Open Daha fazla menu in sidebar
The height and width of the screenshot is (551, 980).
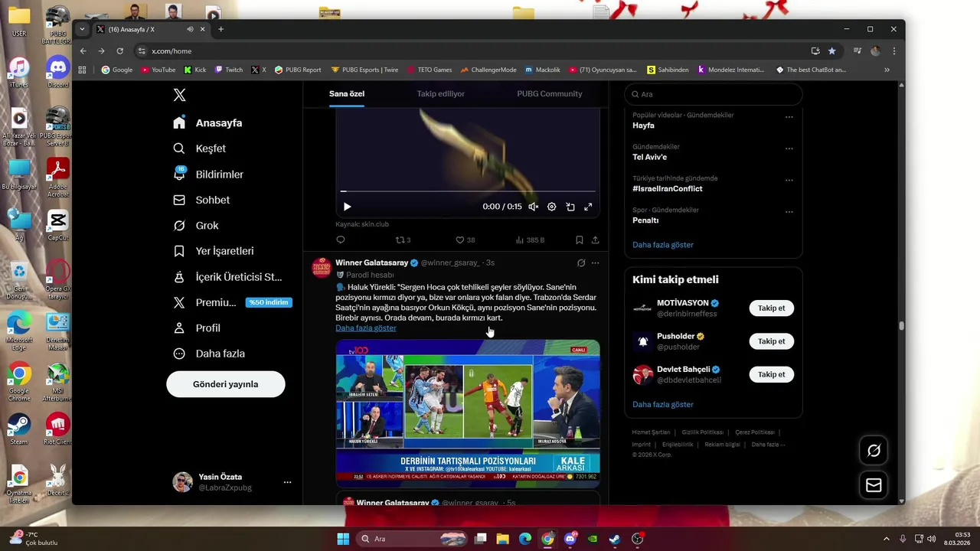(x=208, y=354)
